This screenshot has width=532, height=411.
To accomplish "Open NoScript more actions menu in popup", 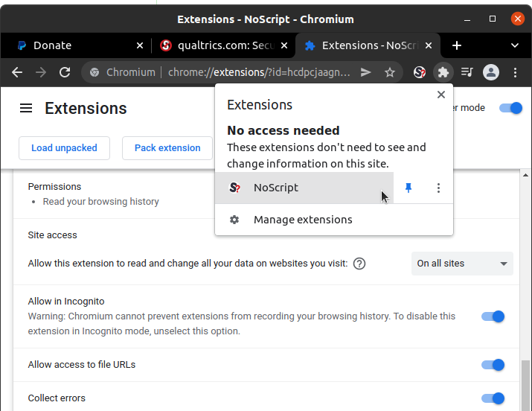I will pyautogui.click(x=438, y=188).
